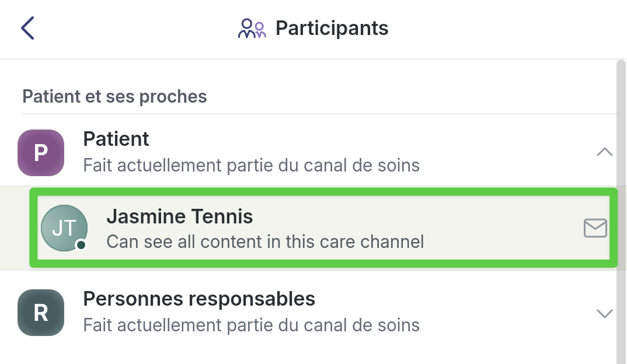Send a message via the envelope icon
Screen dimensions: 627x364
tap(595, 228)
